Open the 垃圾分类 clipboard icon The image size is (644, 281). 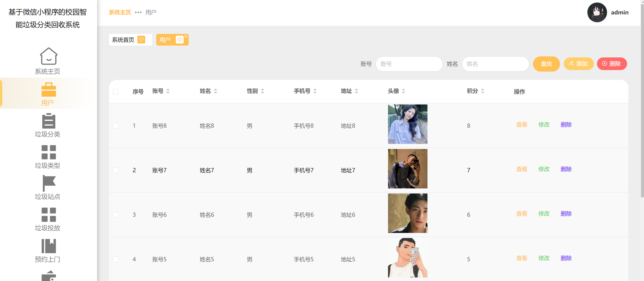[x=49, y=121]
